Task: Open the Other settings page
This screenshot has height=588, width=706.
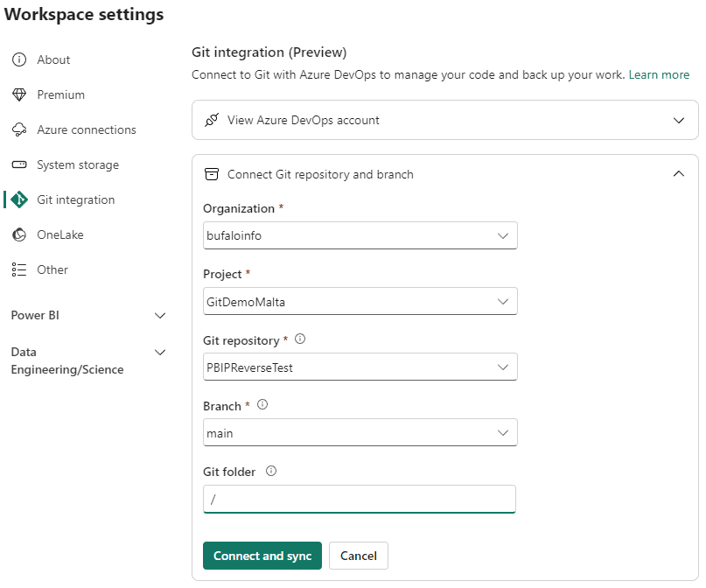Action: point(52,269)
